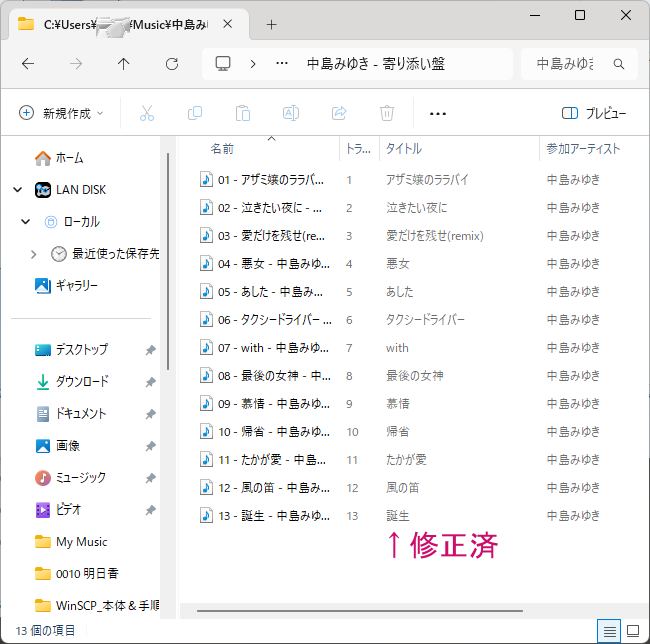The image size is (650, 644).
Task: Click the Rename icon in toolbar
Action: pos(291,113)
